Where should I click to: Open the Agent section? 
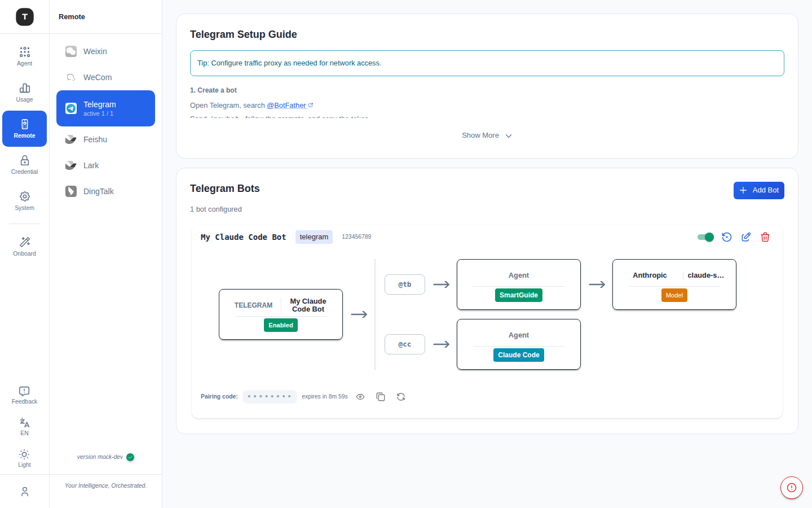tap(25, 56)
